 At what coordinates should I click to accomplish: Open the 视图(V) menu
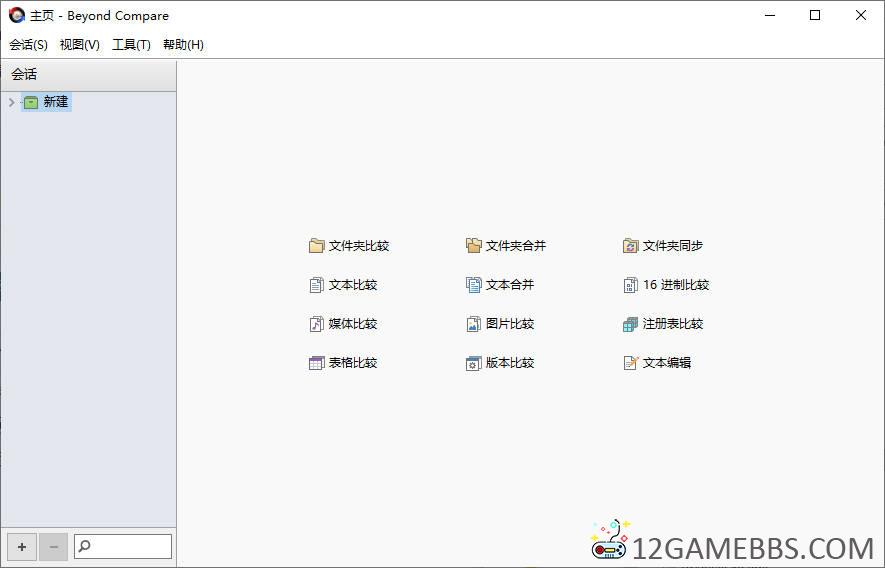click(80, 45)
